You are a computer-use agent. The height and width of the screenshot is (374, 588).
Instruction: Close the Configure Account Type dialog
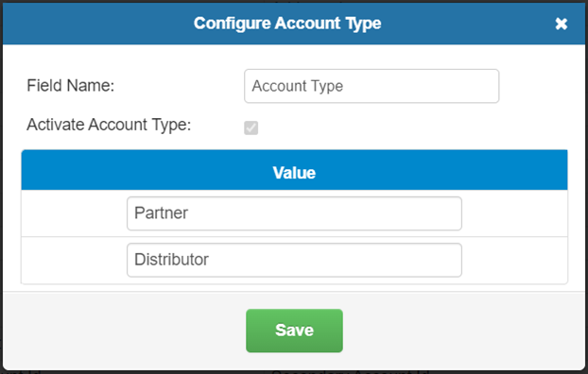click(561, 24)
